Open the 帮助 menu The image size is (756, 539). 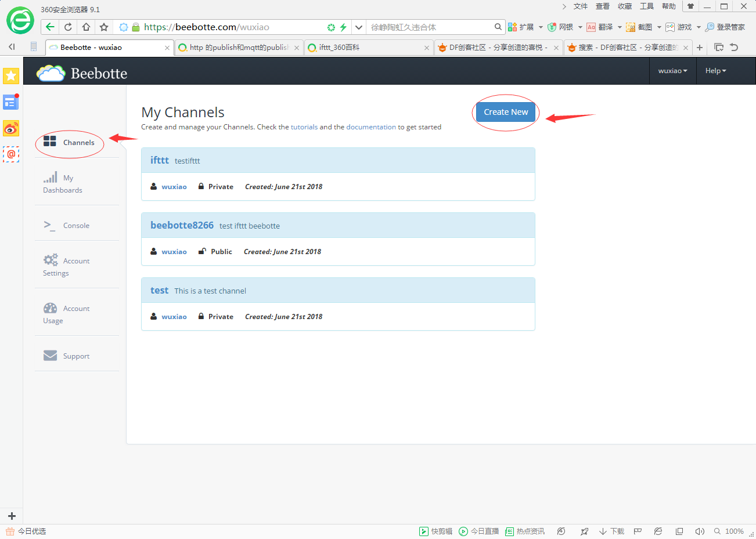[x=669, y=6]
